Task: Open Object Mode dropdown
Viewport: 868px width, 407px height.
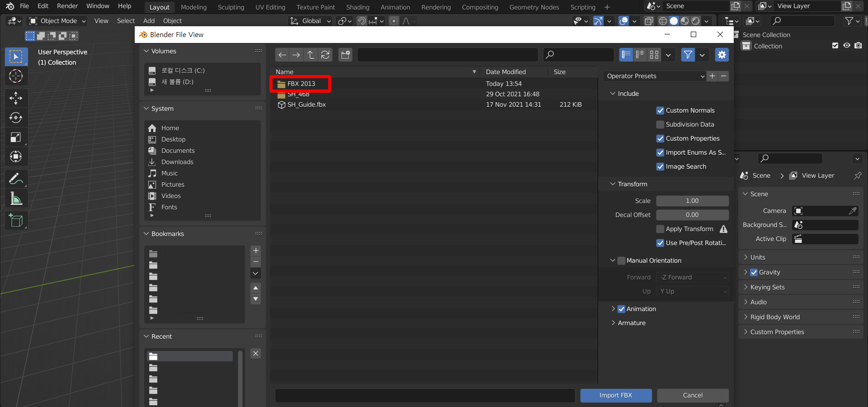Action: pos(57,21)
